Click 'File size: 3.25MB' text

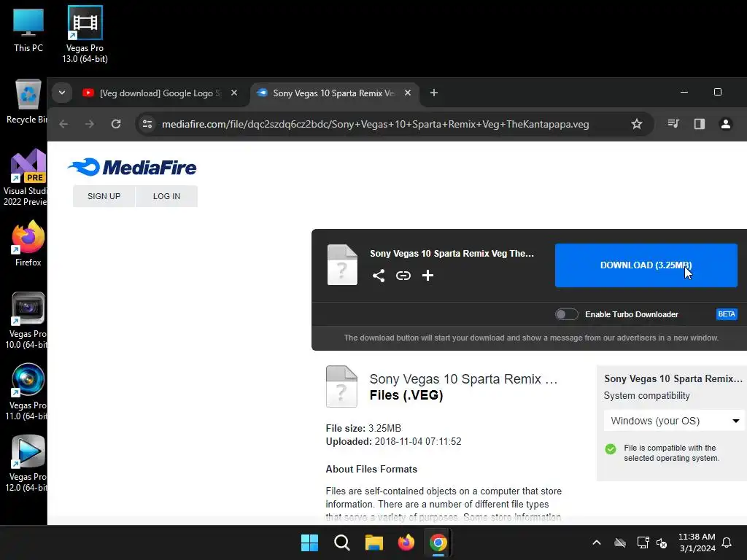[363, 428]
